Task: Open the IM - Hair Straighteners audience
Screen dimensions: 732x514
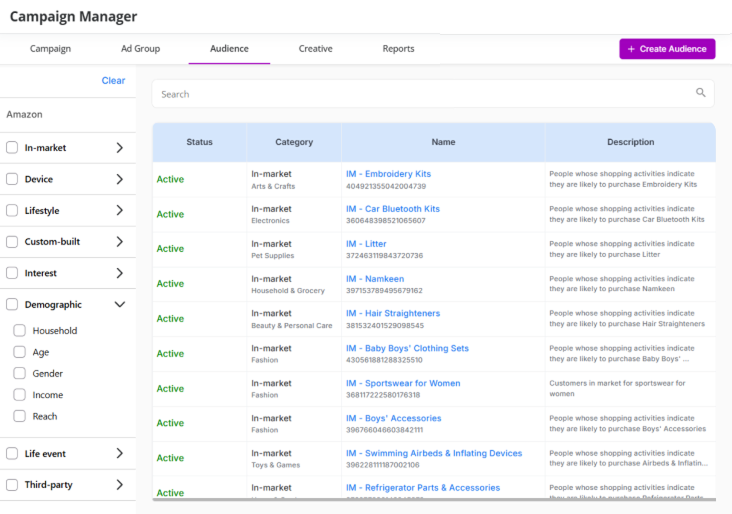Action: click(x=393, y=313)
